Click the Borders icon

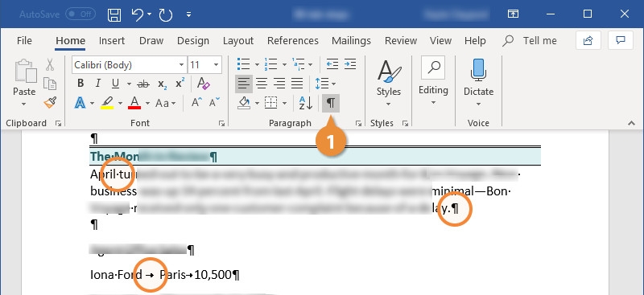tap(271, 103)
